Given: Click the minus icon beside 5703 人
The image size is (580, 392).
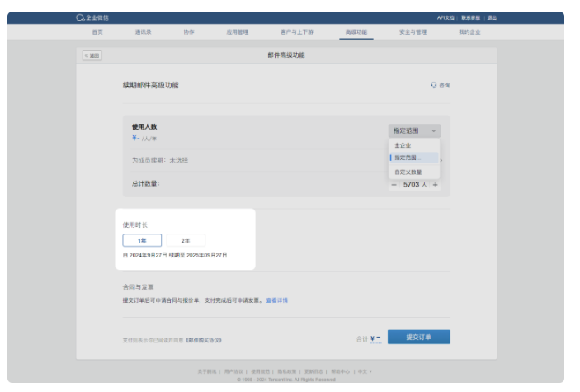Looking at the screenshot, I should [394, 185].
